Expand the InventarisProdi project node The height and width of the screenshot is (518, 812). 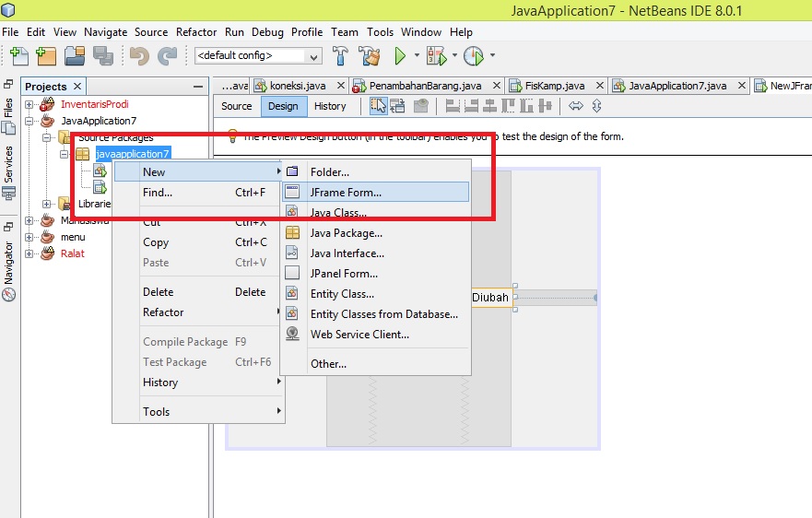tap(29, 105)
